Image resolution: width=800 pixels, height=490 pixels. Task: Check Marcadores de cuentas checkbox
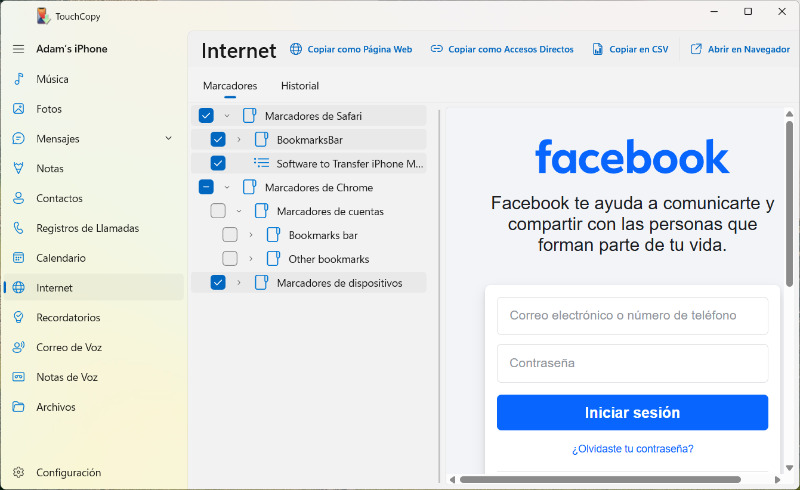pos(218,211)
